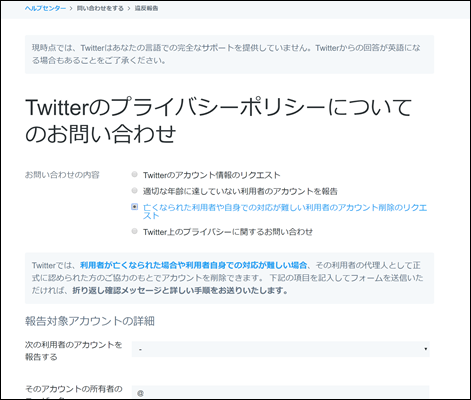Click the second breadcrumb chevron separator
The image size is (471, 400).
(129, 8)
